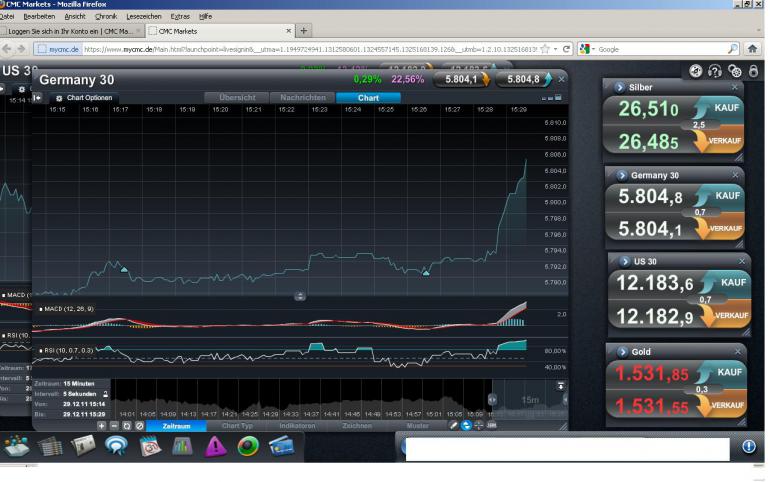The height and width of the screenshot is (482, 770).
Task: Select the Zeitraum bottom tab
Action: point(176,426)
